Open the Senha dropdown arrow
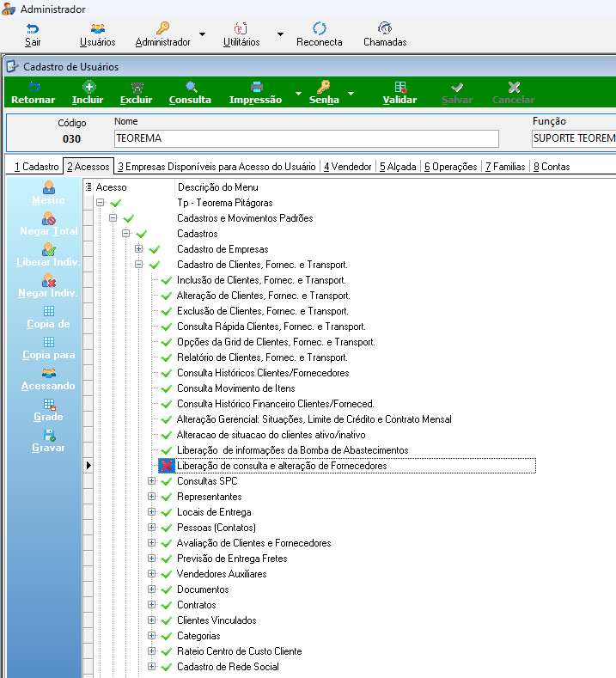The image size is (616, 678). (351, 94)
